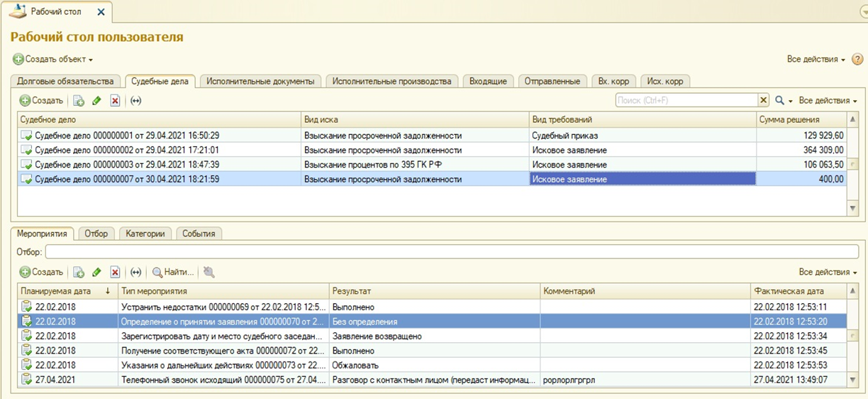
Task: Open help with the question mark icon
Action: pyautogui.click(x=857, y=59)
